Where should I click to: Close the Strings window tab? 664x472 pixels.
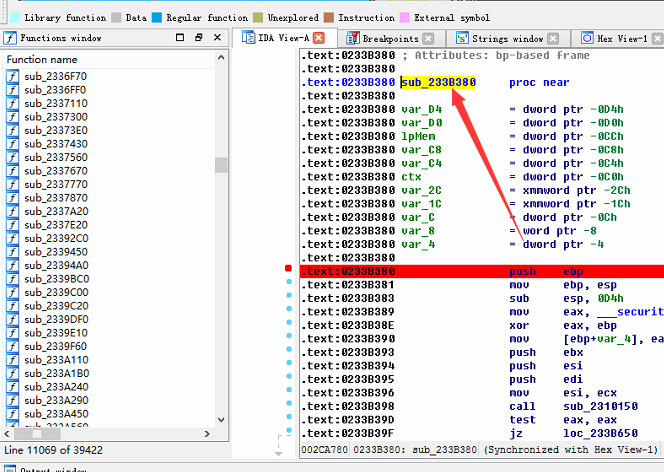[x=553, y=39]
